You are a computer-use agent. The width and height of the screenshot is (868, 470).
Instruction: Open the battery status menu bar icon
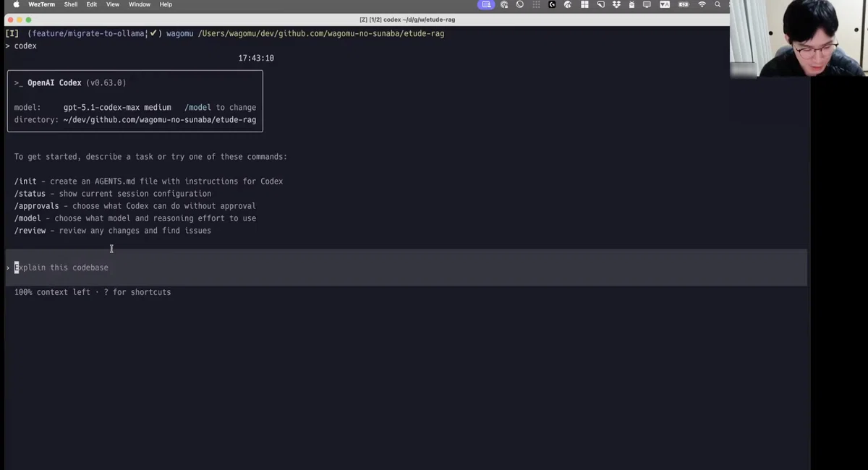click(684, 4)
